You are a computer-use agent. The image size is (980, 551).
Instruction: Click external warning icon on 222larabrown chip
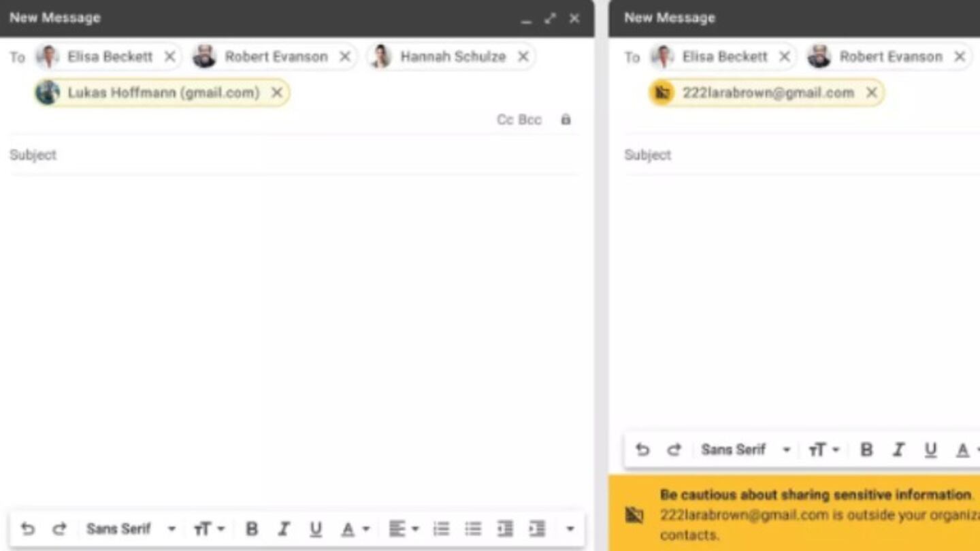(x=662, y=93)
